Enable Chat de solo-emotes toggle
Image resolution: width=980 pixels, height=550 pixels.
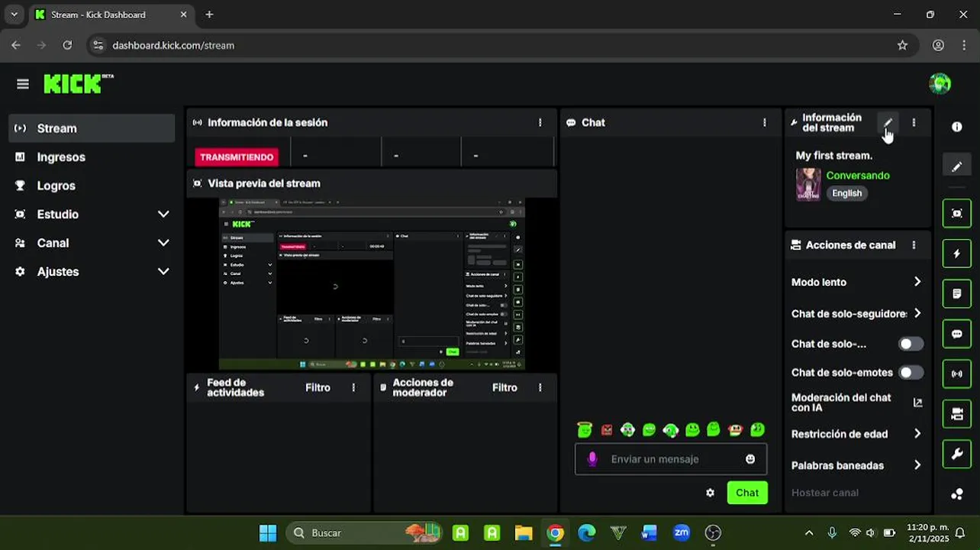[911, 373]
